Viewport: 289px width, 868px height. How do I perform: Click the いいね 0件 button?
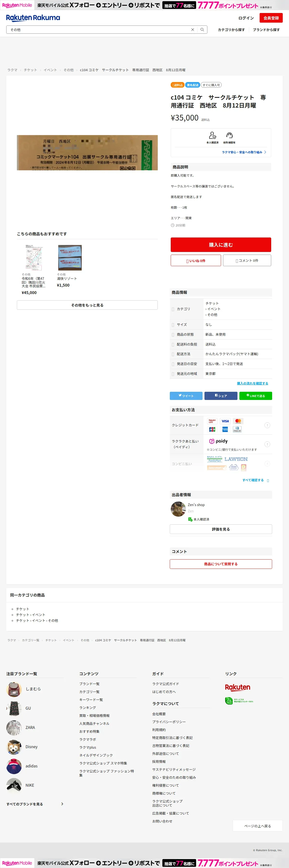(x=196, y=260)
